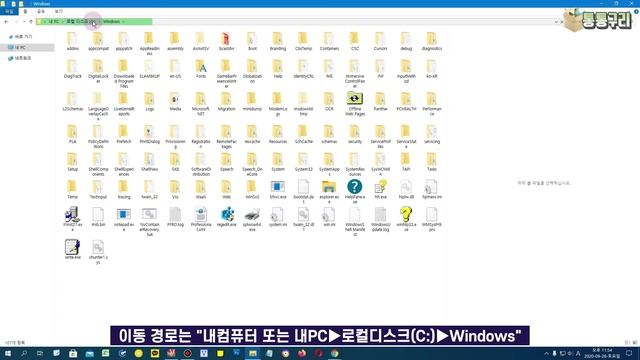Select the PFRO.log file
This screenshot has height=360, width=640.
tap(175, 217)
